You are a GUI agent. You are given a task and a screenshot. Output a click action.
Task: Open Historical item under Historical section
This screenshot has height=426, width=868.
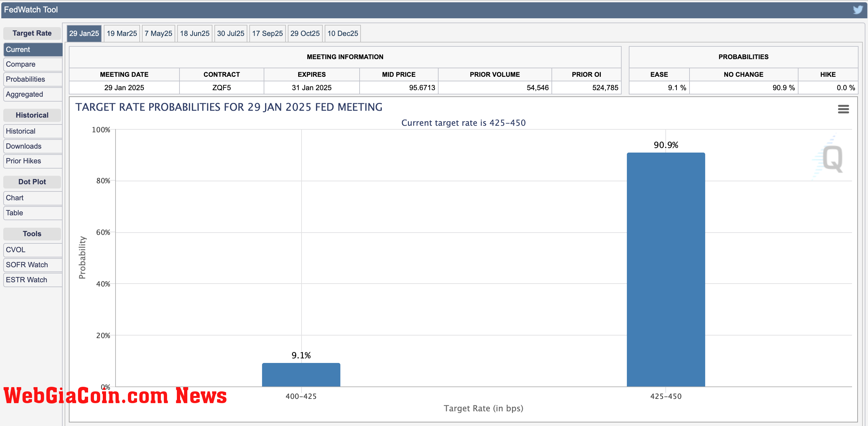click(x=33, y=131)
